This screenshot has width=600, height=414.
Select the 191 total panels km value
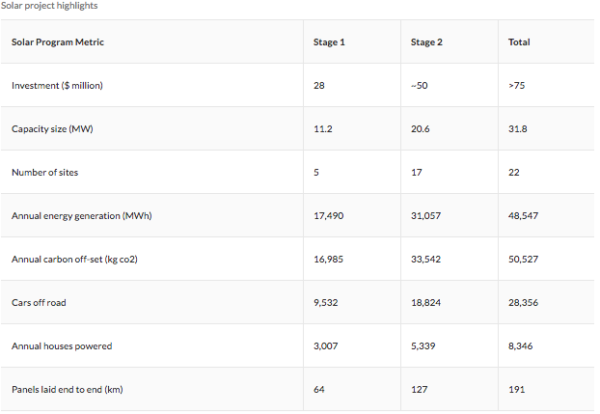click(517, 390)
